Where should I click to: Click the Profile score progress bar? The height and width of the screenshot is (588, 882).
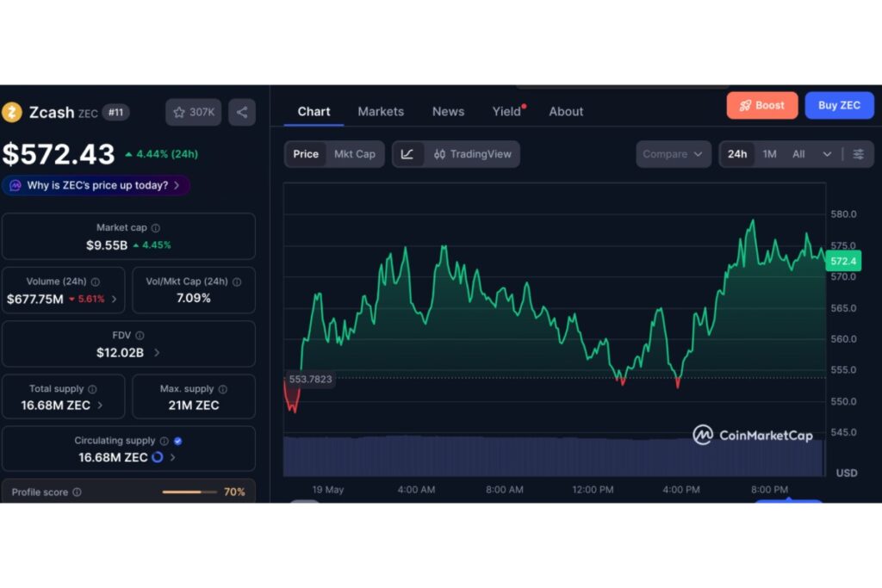[x=189, y=492]
